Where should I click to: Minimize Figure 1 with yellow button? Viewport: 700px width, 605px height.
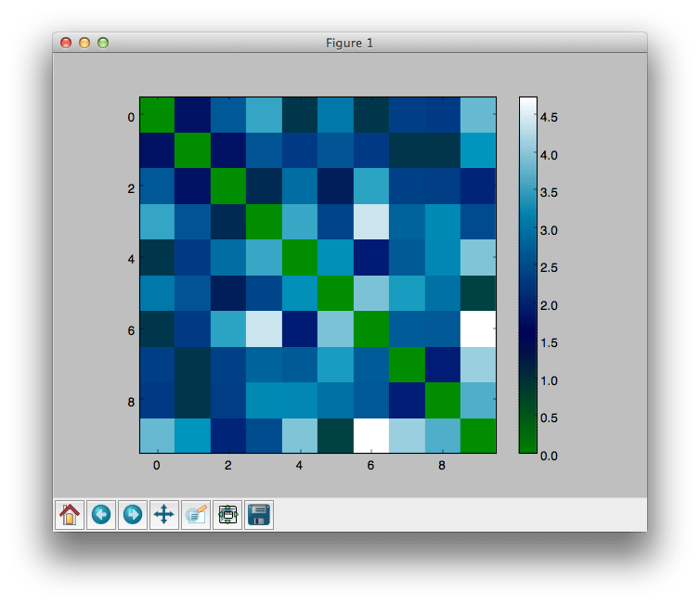click(84, 43)
